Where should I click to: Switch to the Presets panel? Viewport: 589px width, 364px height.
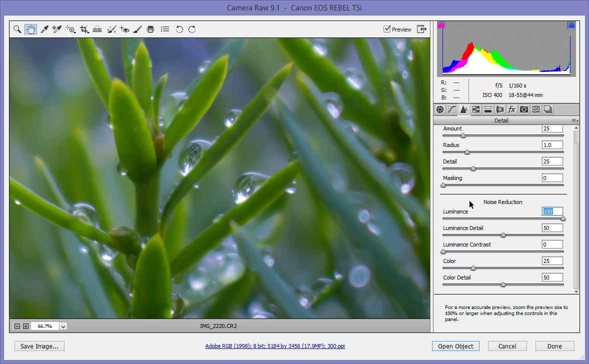(535, 109)
